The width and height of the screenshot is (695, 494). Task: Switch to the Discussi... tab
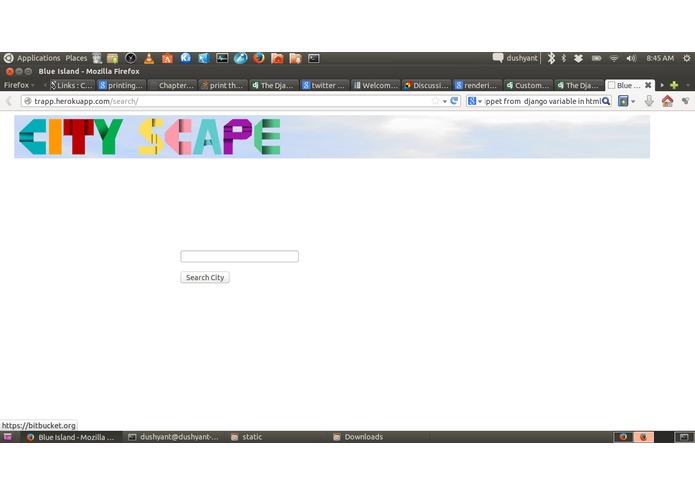tap(426, 85)
